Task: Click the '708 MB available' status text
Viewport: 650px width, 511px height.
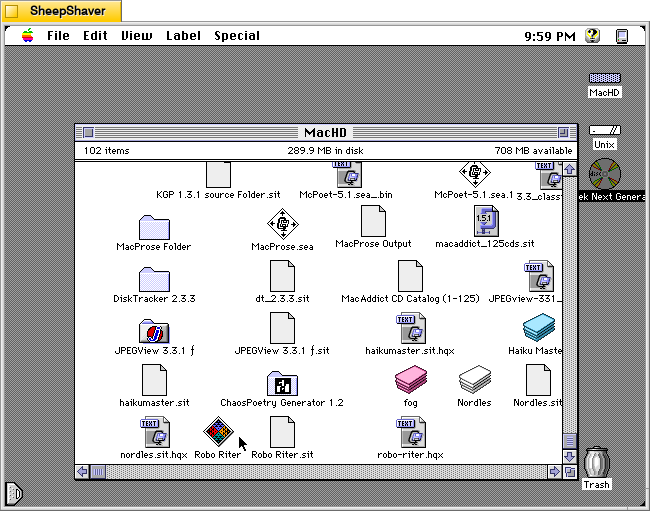Action: (x=533, y=150)
